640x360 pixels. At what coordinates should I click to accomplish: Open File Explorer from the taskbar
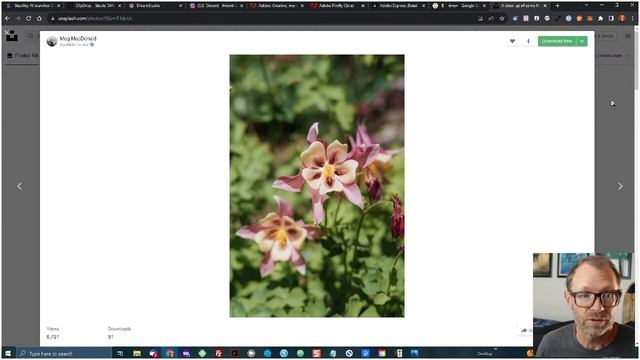point(137,353)
